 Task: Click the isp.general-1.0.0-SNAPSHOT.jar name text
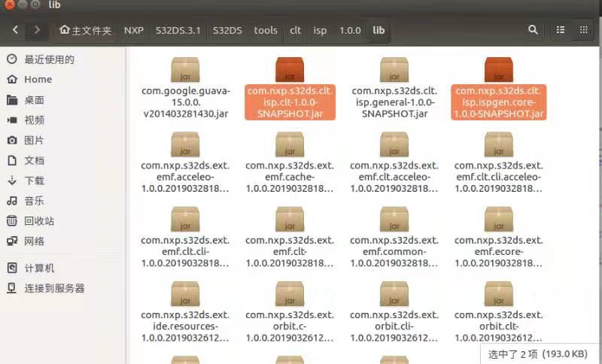point(394,102)
